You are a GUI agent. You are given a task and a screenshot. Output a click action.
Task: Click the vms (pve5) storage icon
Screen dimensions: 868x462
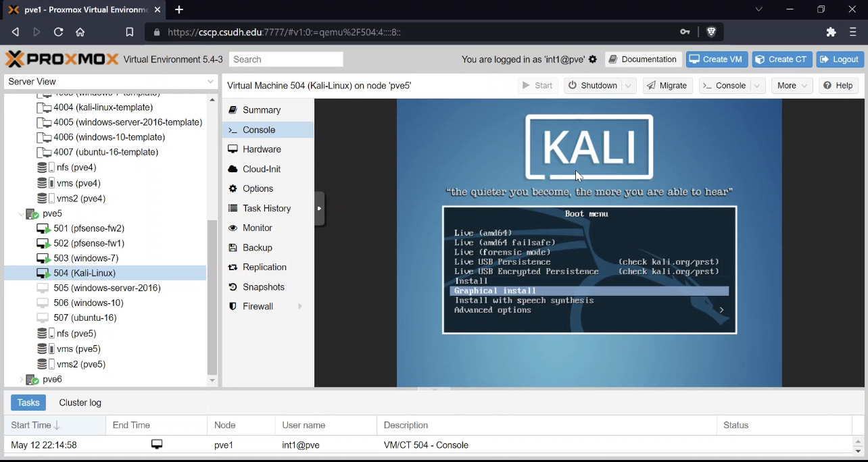(x=44, y=349)
